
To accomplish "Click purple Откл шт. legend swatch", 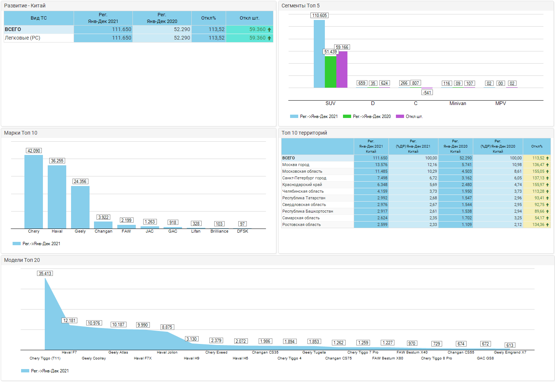I will [x=400, y=116].
